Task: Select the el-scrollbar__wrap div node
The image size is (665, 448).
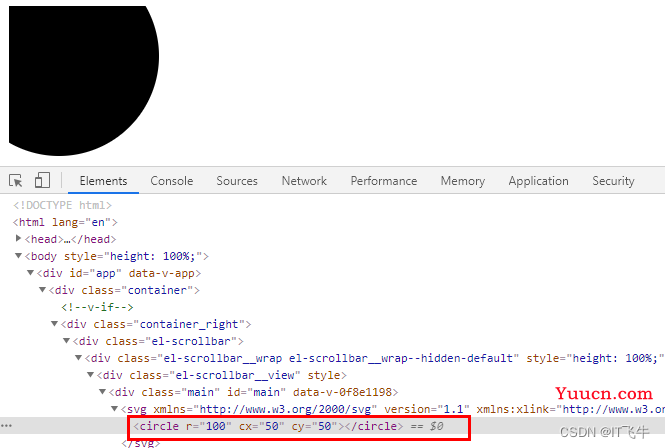Action: pos(374,358)
